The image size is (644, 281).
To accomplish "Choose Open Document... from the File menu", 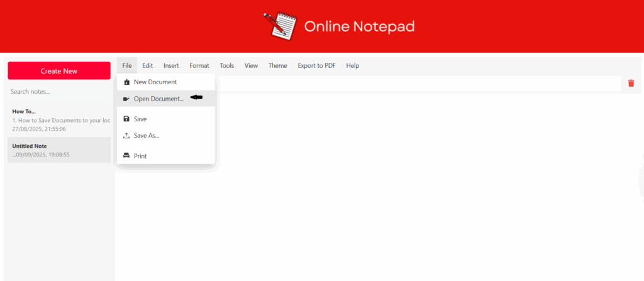I will [158, 99].
